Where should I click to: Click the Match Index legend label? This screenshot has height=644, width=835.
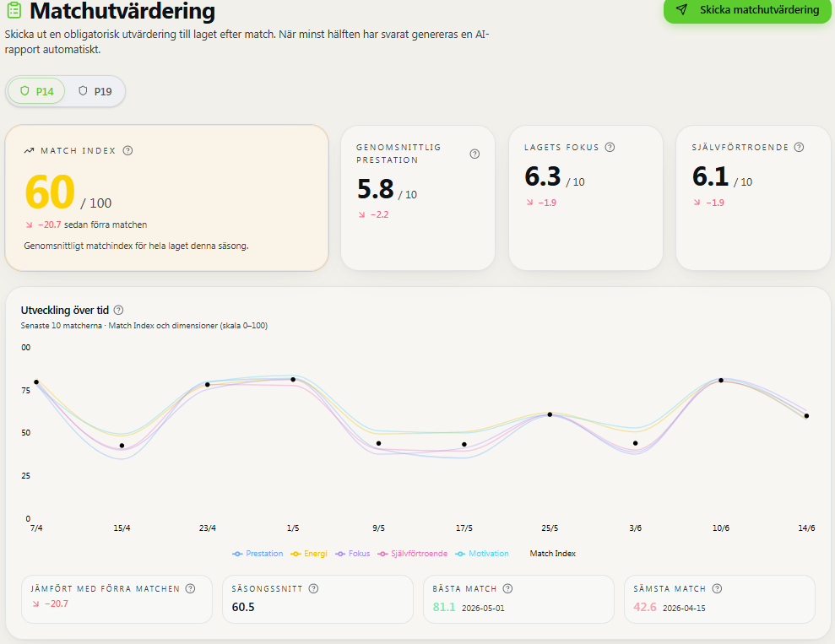(552, 554)
